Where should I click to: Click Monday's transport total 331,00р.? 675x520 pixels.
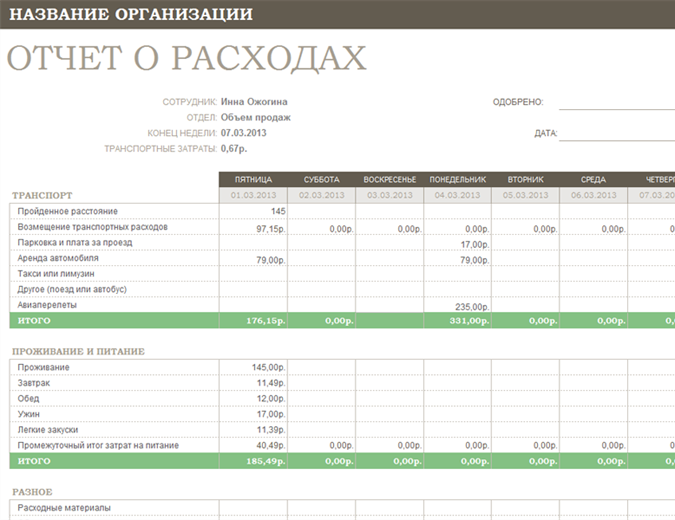[x=468, y=321]
